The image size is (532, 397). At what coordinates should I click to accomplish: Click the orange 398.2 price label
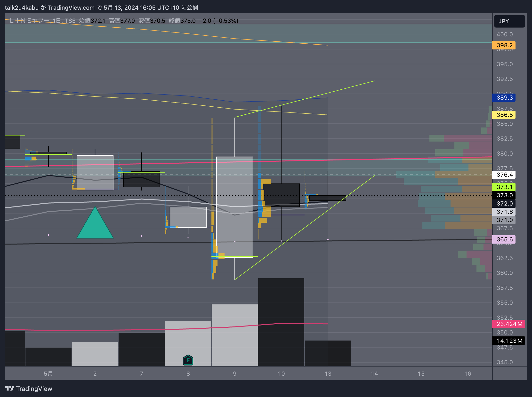[504, 45]
